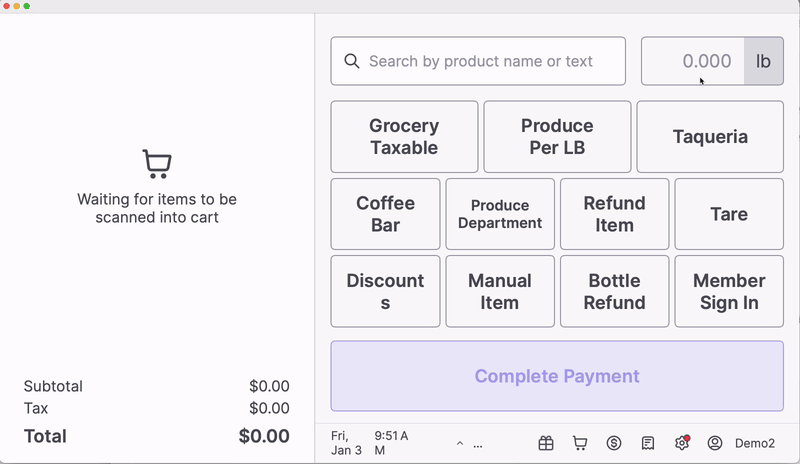This screenshot has height=464, width=800.
Task: Open the shopping cart icon in status bar
Action: (x=580, y=443)
